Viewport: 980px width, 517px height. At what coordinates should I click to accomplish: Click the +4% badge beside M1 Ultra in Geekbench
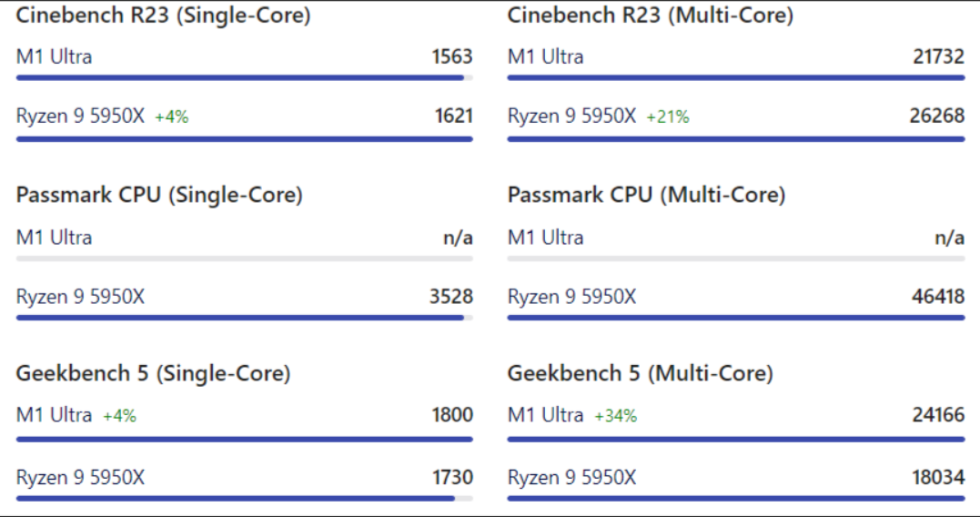(119, 416)
